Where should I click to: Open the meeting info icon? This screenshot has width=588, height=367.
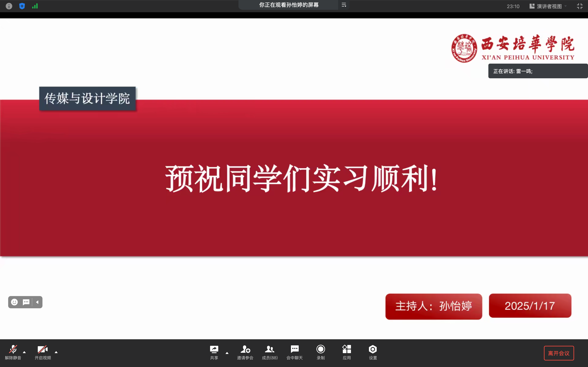(9, 6)
